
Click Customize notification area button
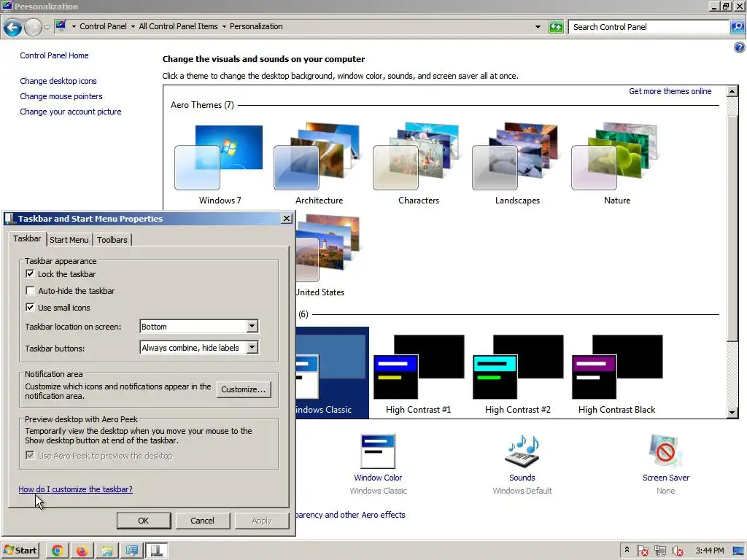click(244, 389)
